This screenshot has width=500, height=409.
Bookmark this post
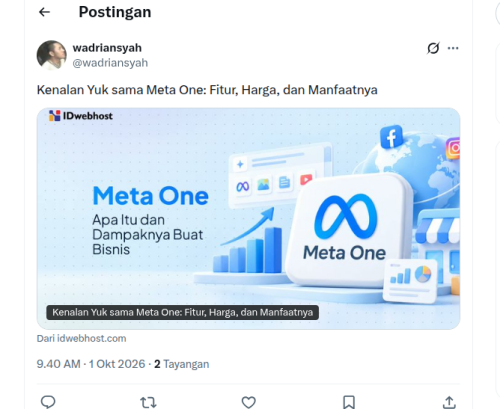(349, 402)
